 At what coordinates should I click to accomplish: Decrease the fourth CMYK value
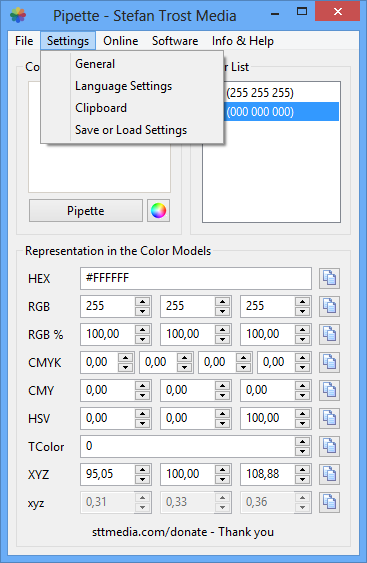[x=303, y=367]
